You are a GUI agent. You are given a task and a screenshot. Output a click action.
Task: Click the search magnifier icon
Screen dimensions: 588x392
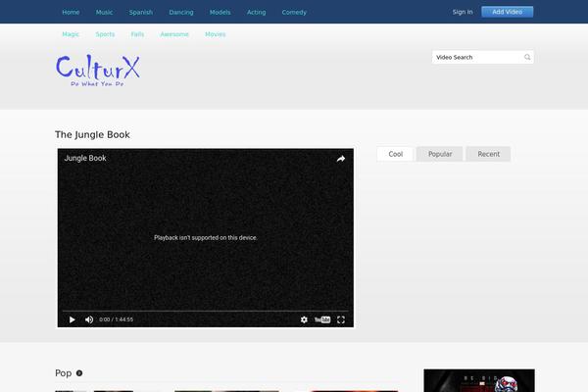[527, 57]
